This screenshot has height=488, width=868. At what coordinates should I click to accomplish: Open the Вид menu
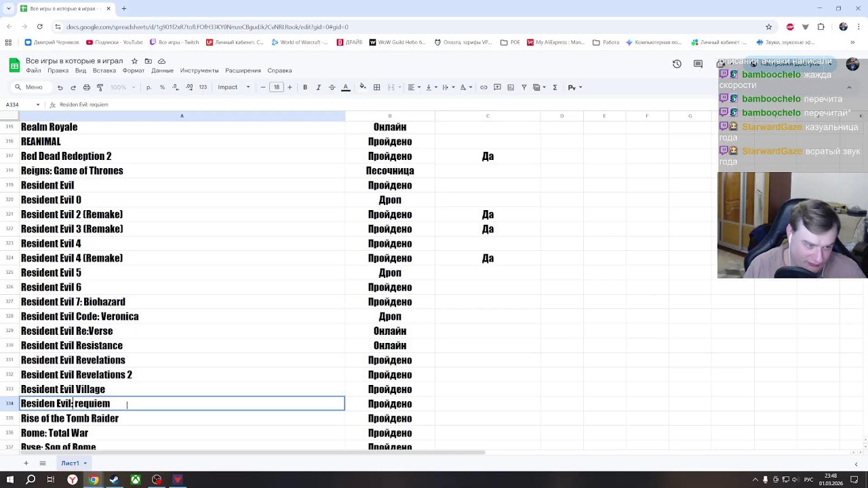(x=81, y=70)
